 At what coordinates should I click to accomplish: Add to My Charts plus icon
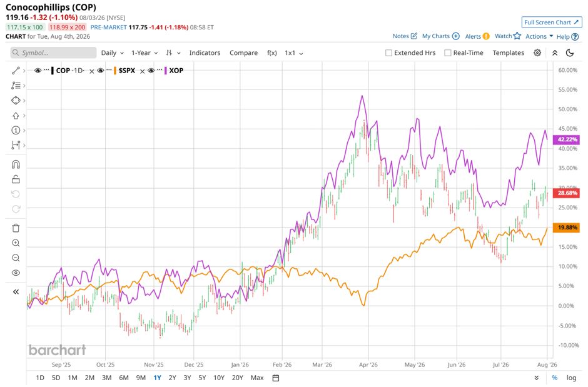coord(455,36)
